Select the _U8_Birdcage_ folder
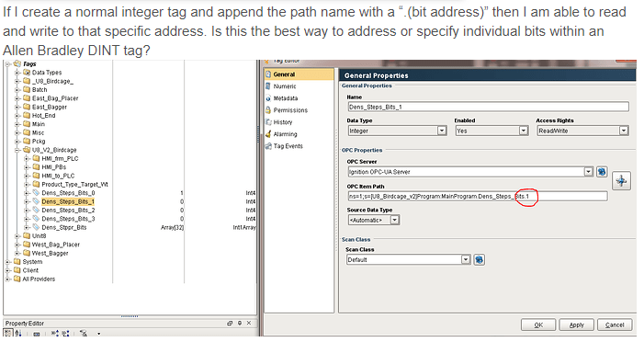Screen dimensions: 644x342 53,81
